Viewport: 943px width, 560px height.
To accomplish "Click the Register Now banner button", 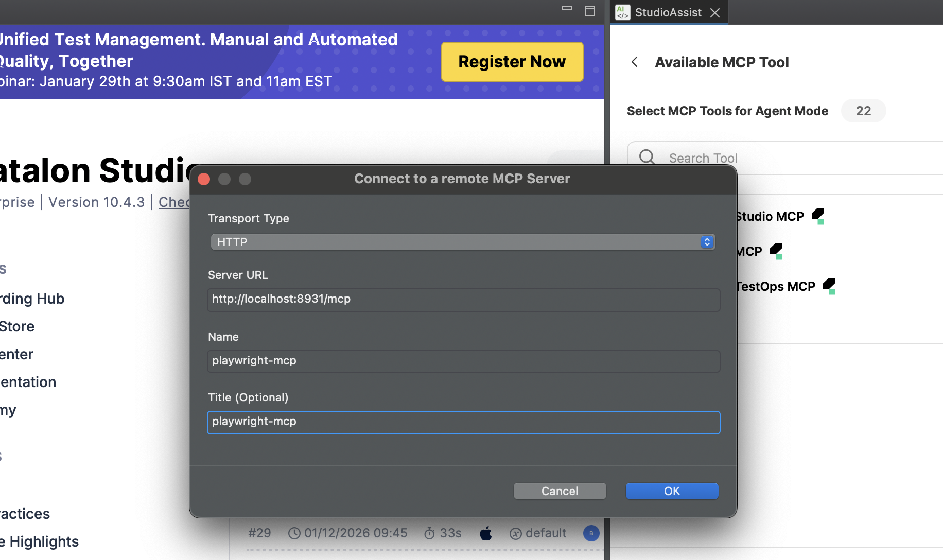I will tap(511, 61).
